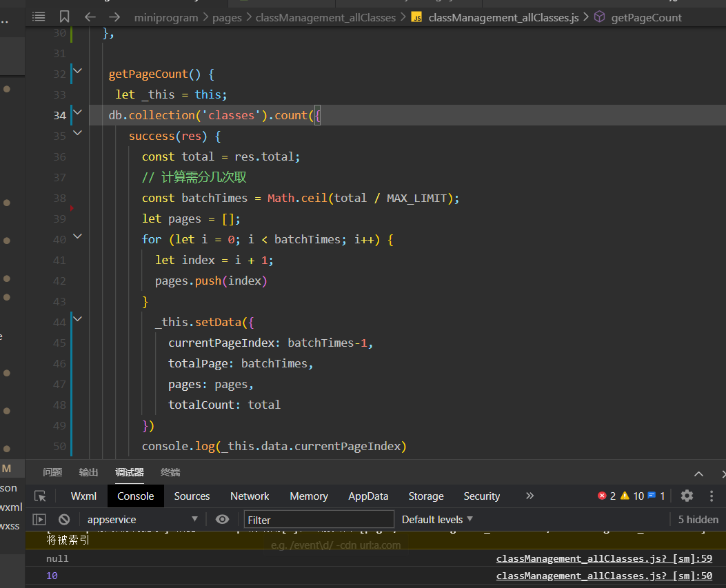This screenshot has height=588, width=726.
Task: Click the inspect element selector icon
Action: [x=40, y=496]
